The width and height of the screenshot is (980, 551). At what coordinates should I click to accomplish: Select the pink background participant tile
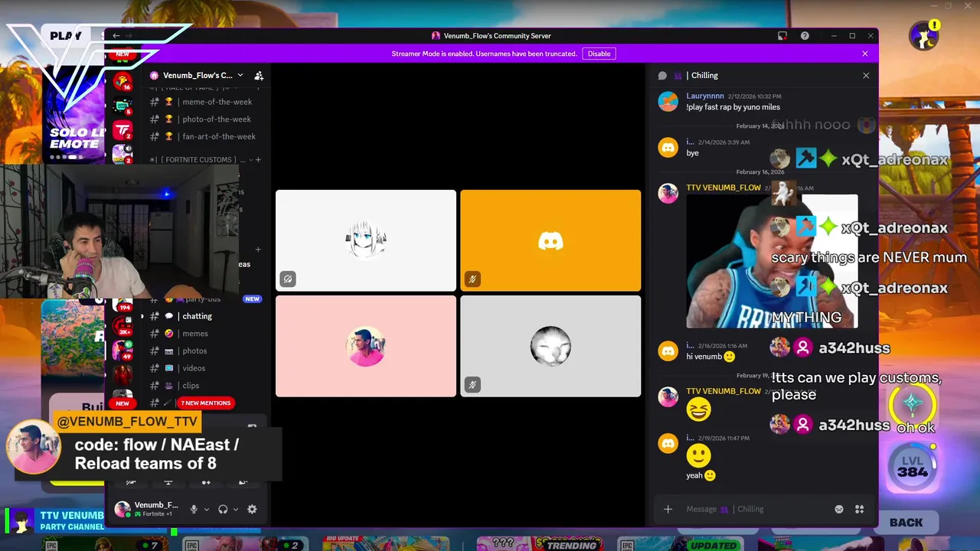pyautogui.click(x=366, y=346)
